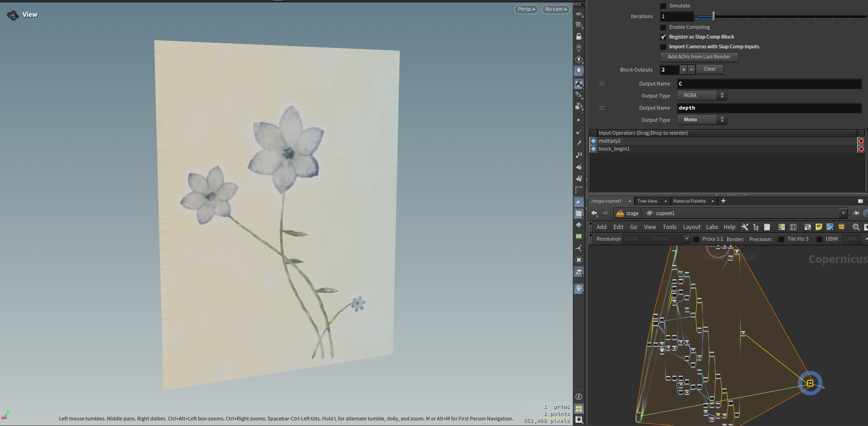Viewport: 868px width, 426px height.
Task: Open the Add menu in network editor
Action: coord(602,227)
